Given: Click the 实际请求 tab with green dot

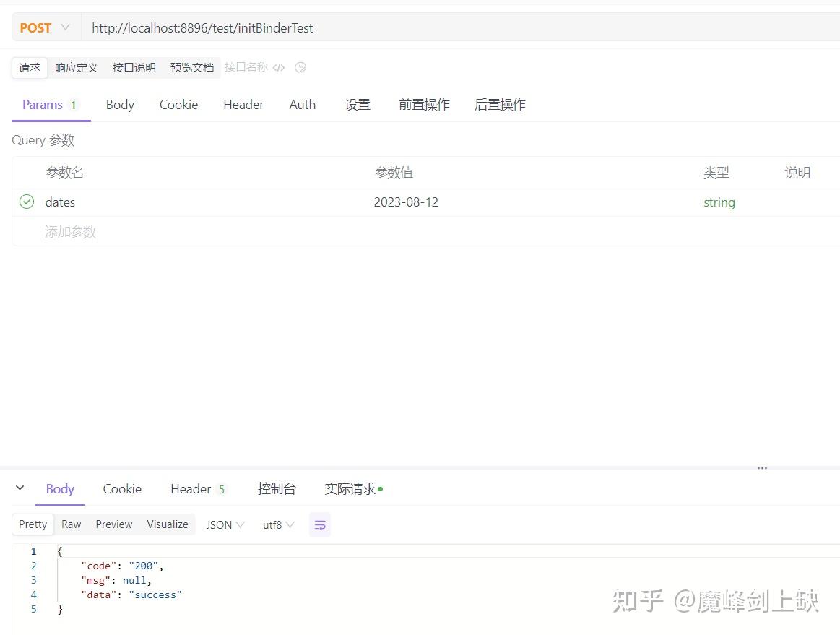Looking at the screenshot, I should 350,488.
